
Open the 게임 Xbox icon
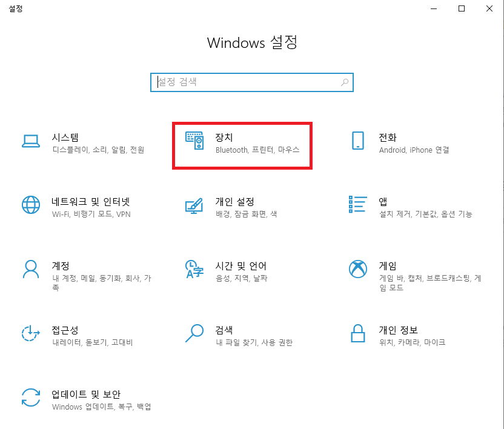click(x=358, y=269)
